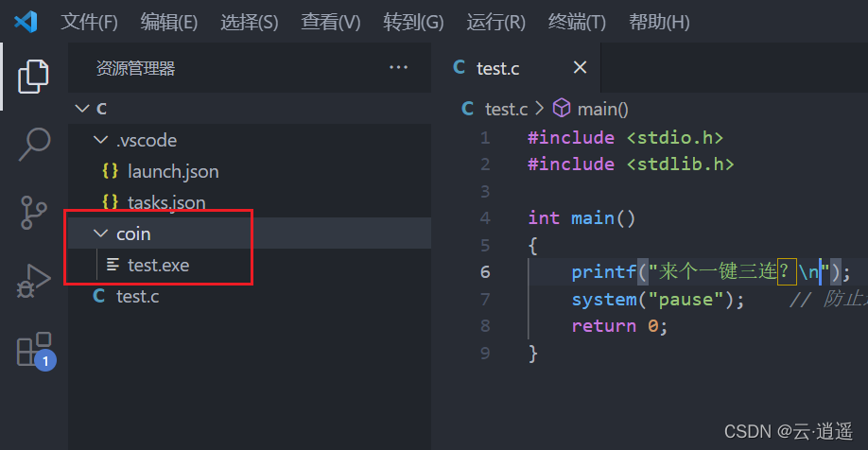Click line number 9 in the gutter
The height and width of the screenshot is (450, 868).
coord(485,353)
